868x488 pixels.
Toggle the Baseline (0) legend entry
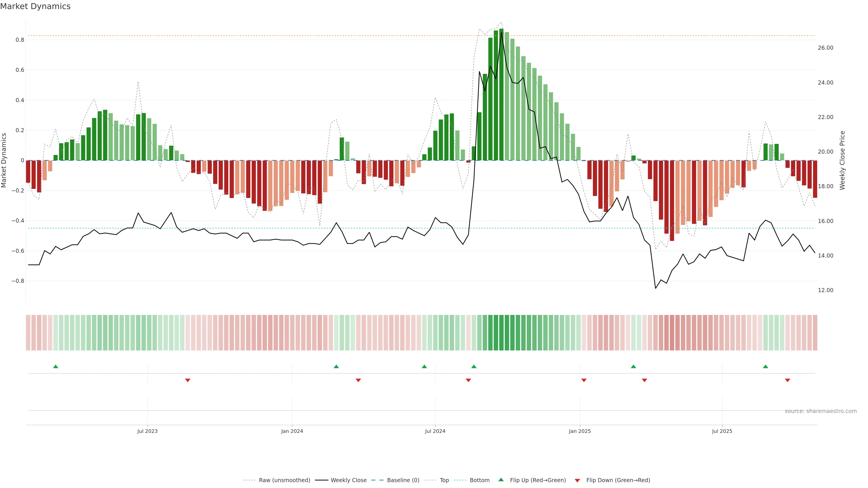[403, 480]
